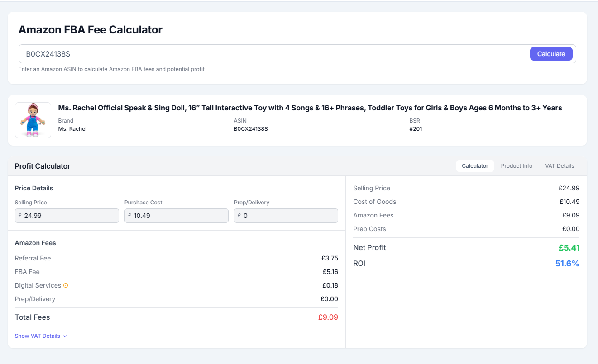
Task: Click the Referral Fee amount £3.75
Action: 330,258
